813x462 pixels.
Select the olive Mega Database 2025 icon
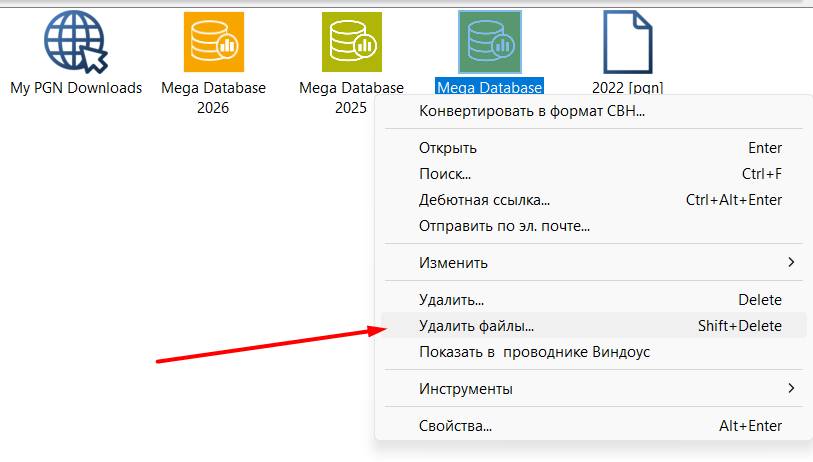point(352,42)
